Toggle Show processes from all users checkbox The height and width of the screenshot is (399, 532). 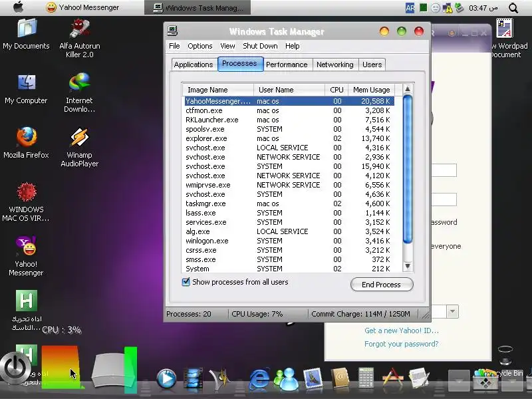pyautogui.click(x=186, y=282)
